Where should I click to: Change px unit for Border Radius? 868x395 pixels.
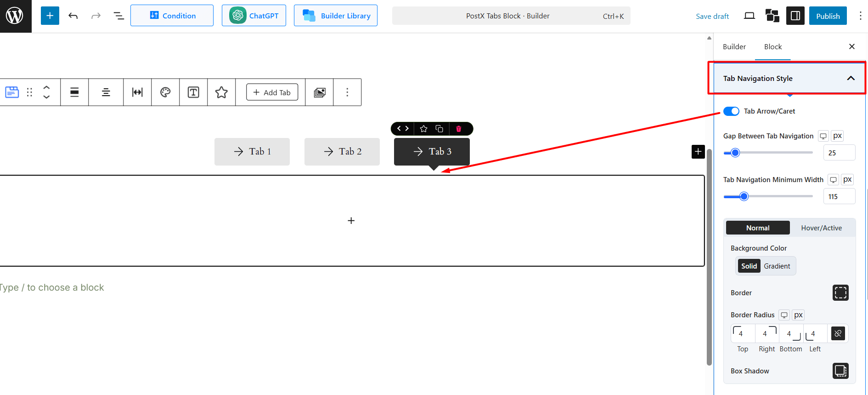(798, 315)
